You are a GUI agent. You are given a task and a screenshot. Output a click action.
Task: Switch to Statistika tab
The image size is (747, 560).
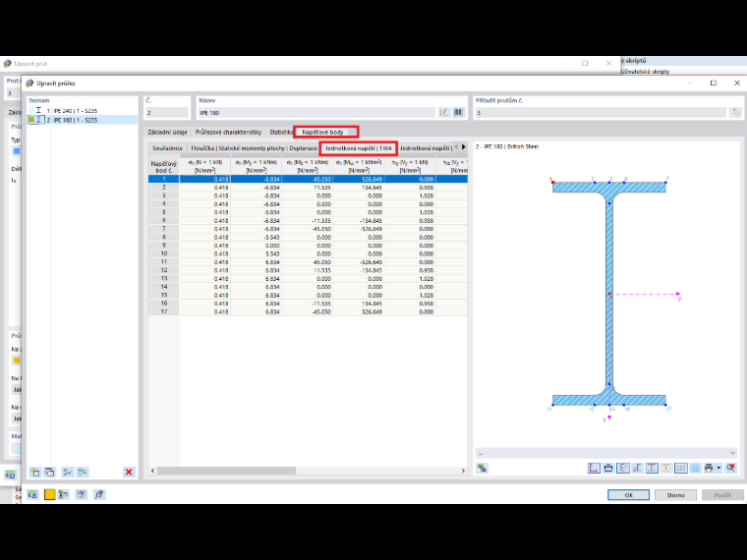[280, 132]
